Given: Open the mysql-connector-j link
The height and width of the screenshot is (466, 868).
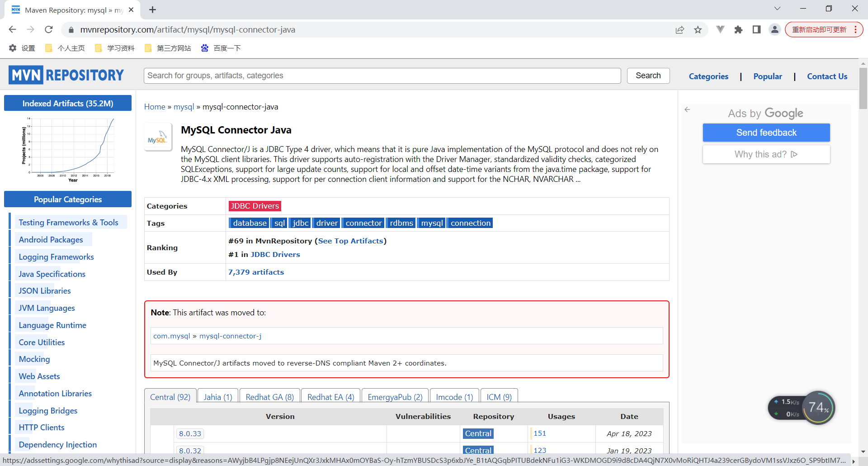Looking at the screenshot, I should (x=231, y=336).
